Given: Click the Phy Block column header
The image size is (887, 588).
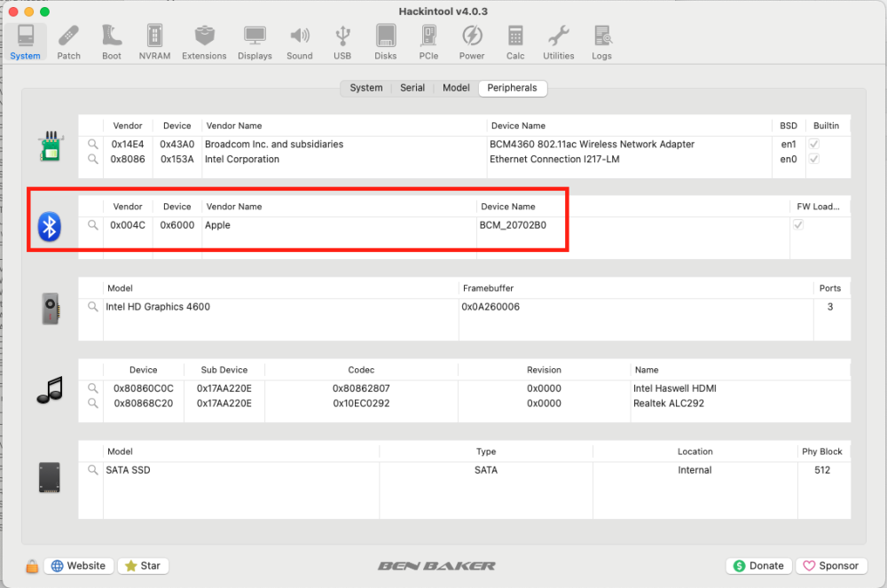Looking at the screenshot, I should pos(822,451).
